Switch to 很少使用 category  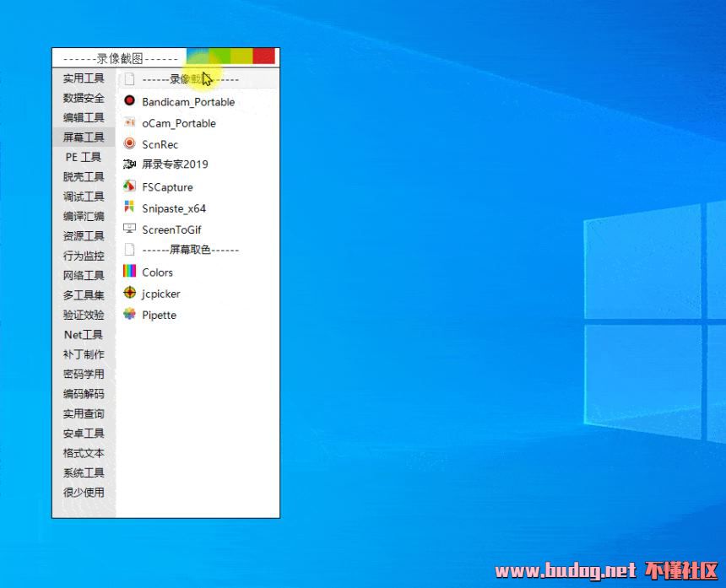tap(84, 493)
